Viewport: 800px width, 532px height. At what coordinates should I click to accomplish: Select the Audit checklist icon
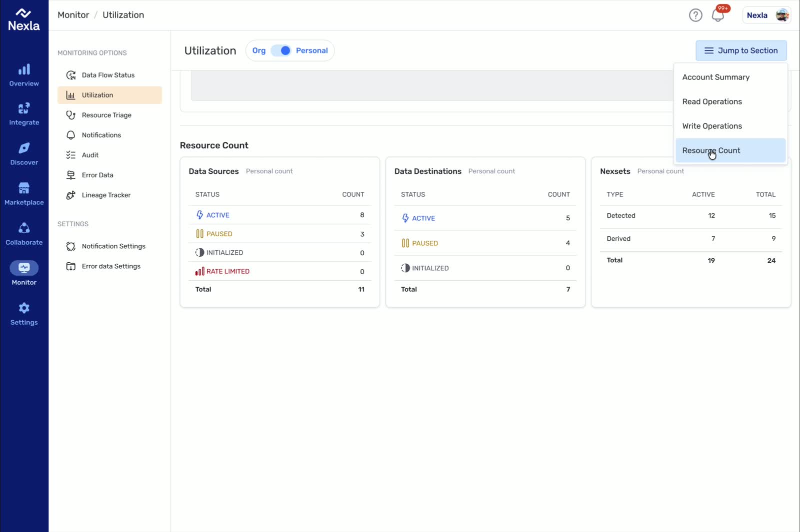(72, 155)
